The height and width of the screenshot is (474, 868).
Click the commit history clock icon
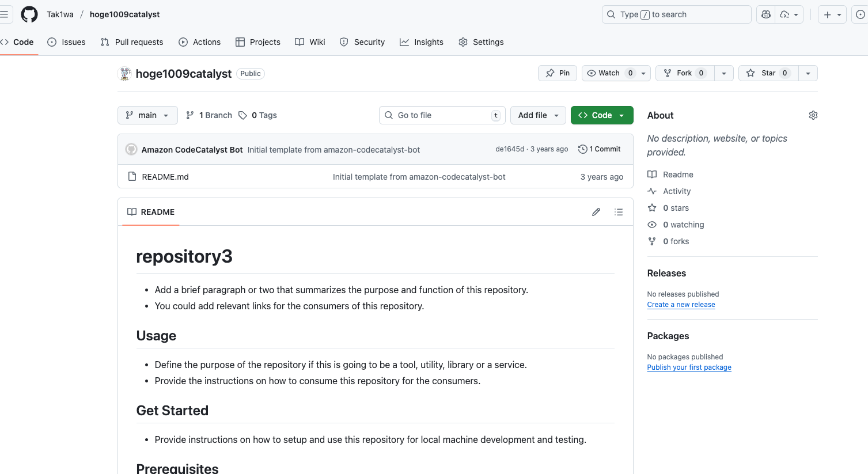tap(582, 149)
